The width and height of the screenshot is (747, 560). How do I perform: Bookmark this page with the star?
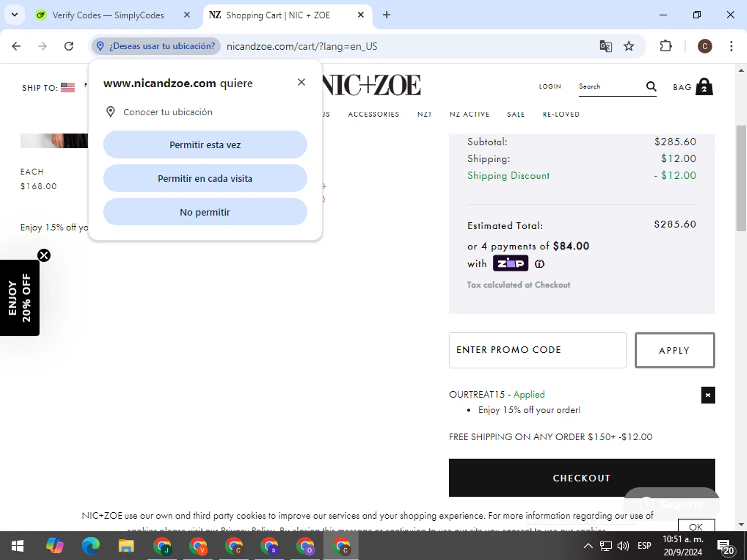629,46
